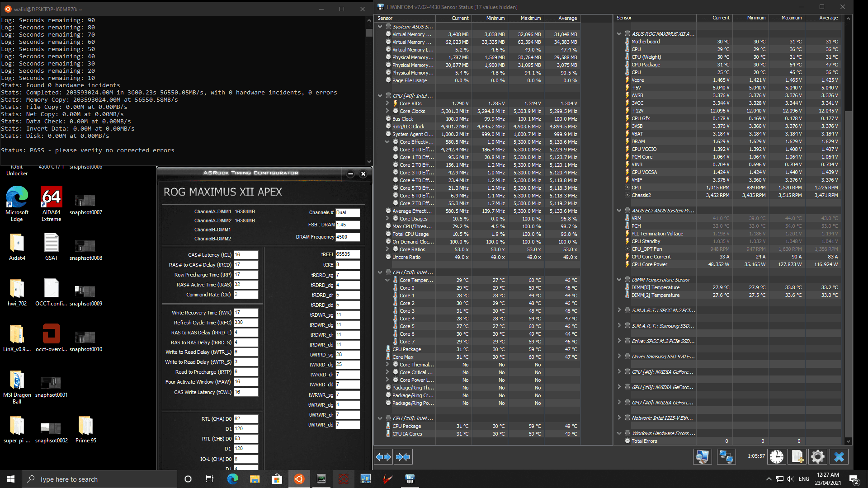Image resolution: width=868 pixels, height=488 pixels.
Task: Expand the Core VIDs tree row
Action: 387,103
